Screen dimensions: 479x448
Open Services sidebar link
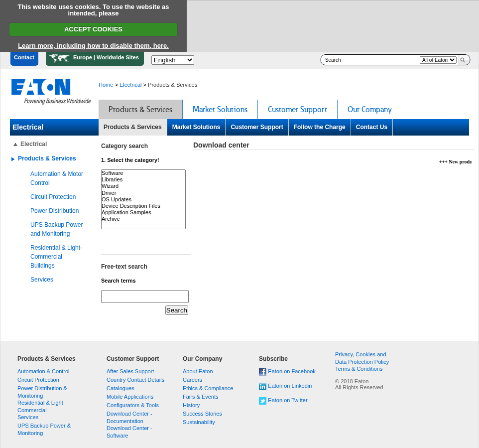point(41,280)
